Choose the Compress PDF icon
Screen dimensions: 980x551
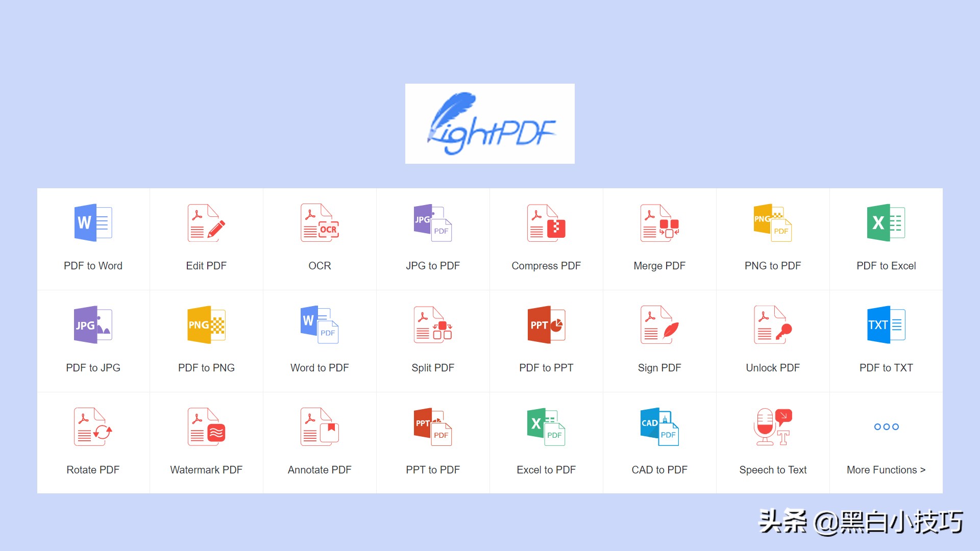[x=546, y=223]
